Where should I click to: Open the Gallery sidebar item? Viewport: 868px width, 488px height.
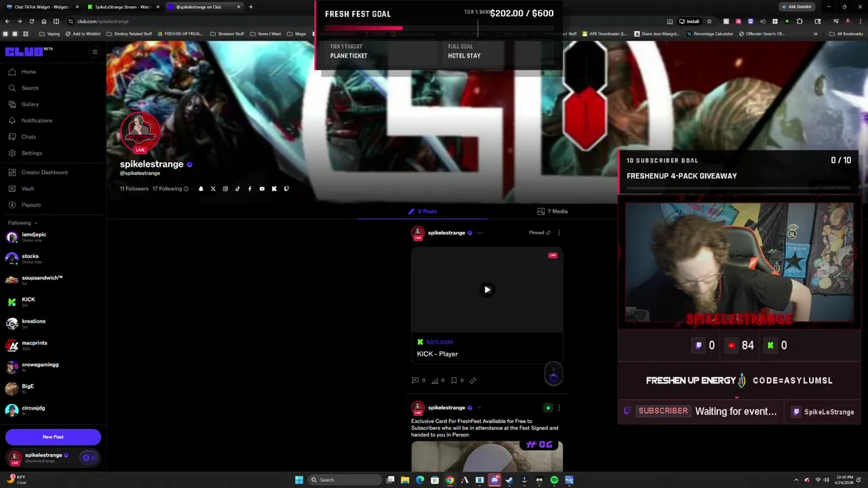[x=24, y=104]
